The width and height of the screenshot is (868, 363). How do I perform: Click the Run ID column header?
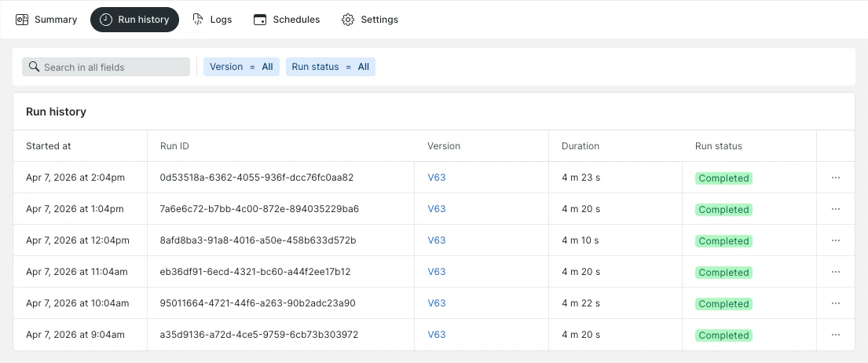pyautogui.click(x=174, y=146)
